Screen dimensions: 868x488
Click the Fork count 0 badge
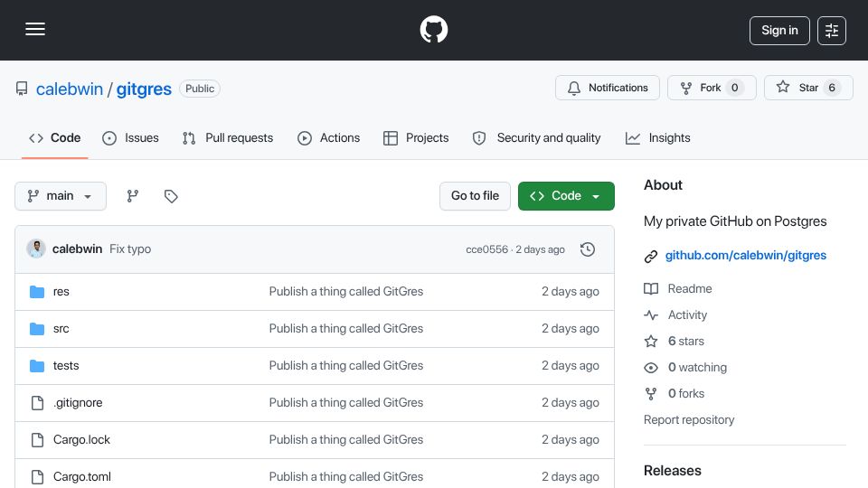pyautogui.click(x=734, y=88)
